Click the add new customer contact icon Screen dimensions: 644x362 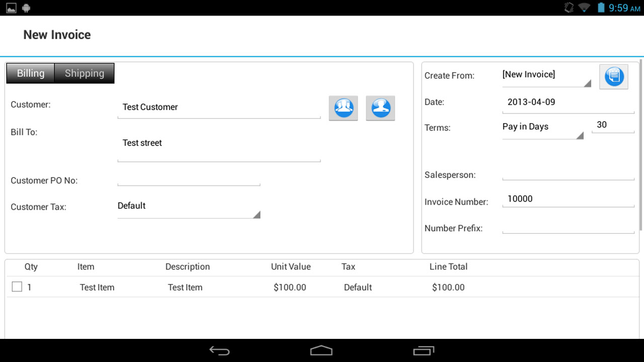380,108
